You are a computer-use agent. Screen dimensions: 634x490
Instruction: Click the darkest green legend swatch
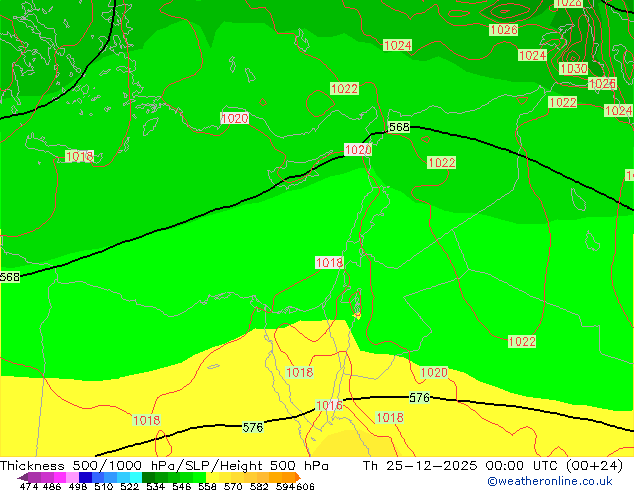(x=148, y=477)
